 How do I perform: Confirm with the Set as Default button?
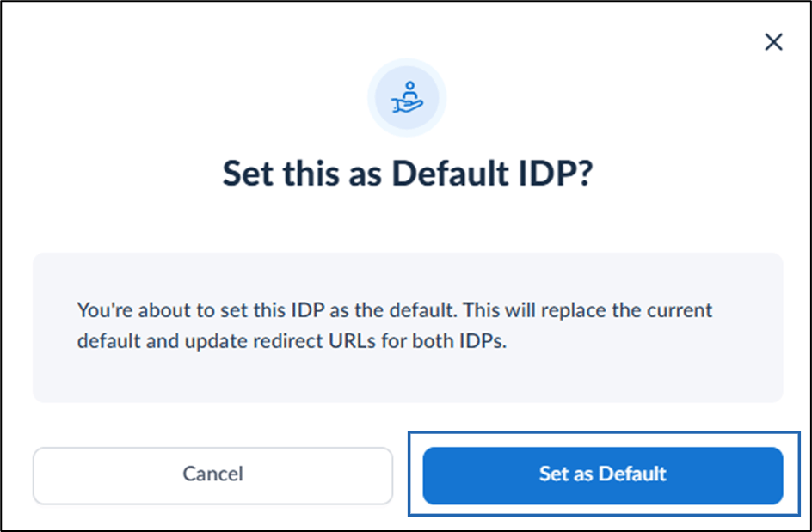(603, 475)
